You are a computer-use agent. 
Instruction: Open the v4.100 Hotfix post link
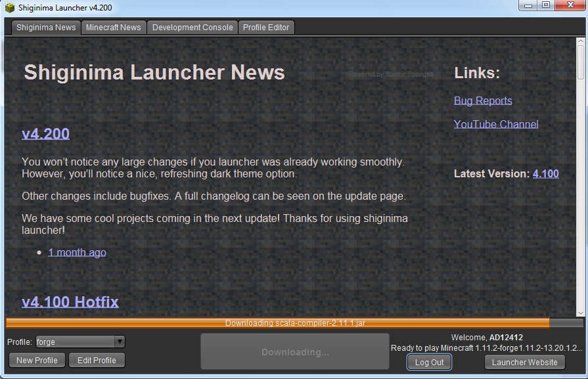pos(70,301)
